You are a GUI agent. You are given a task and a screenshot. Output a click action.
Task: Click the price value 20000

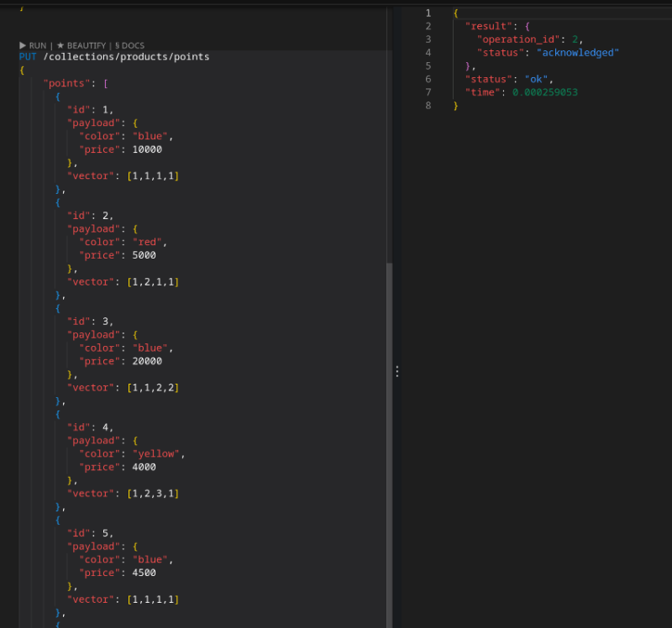(147, 361)
